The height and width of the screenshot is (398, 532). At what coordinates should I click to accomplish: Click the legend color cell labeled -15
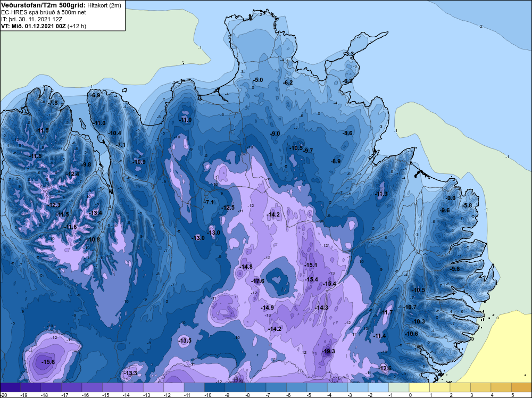112,387
